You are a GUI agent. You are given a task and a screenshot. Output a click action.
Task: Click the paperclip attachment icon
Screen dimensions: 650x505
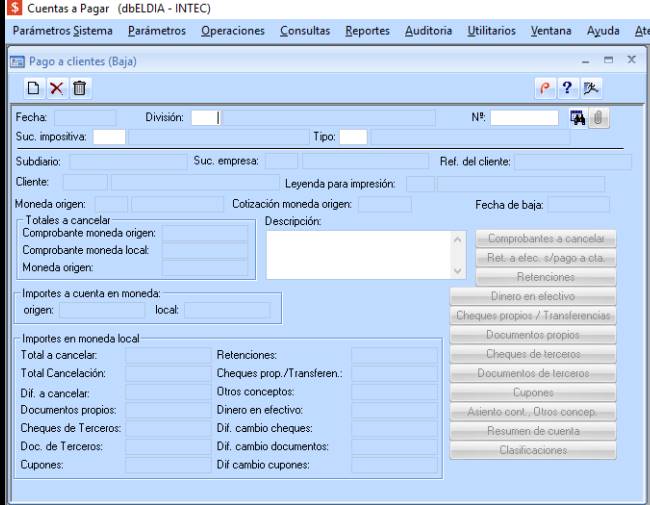click(x=598, y=118)
